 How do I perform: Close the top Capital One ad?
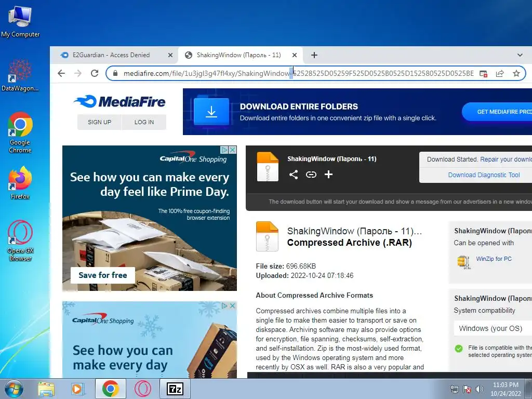(232, 150)
